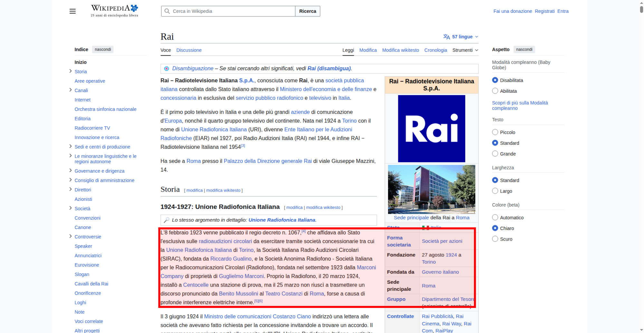Open the Strumenti dropdown menu

pos(465,50)
